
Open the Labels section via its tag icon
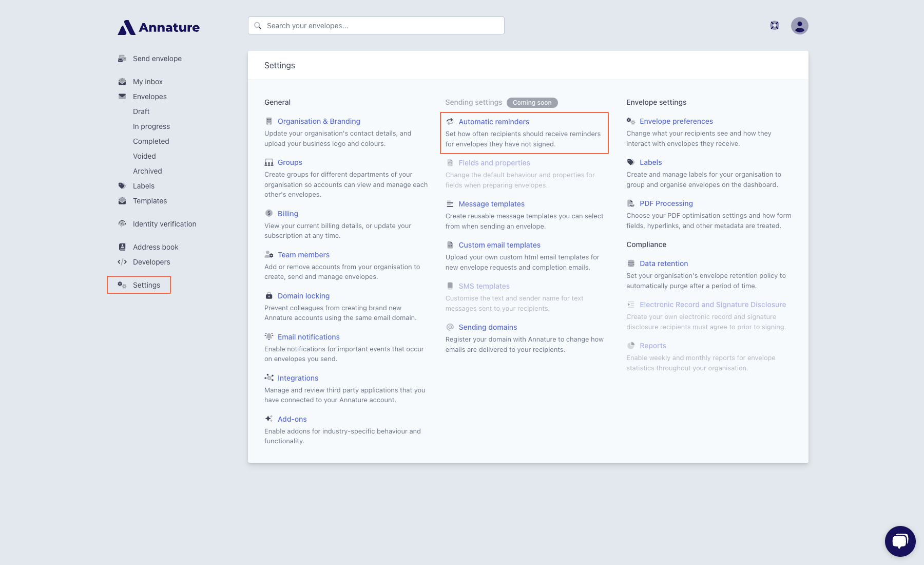click(x=122, y=186)
